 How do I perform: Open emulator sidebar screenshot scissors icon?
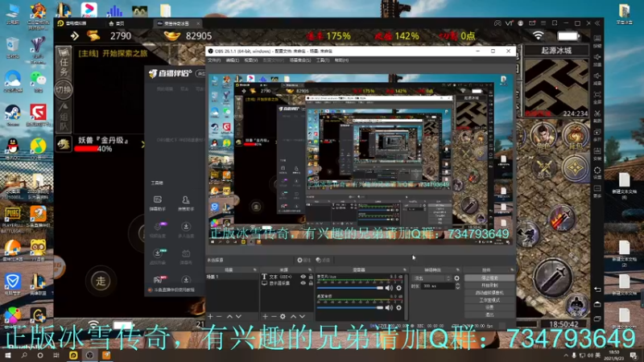pyautogui.click(x=597, y=113)
